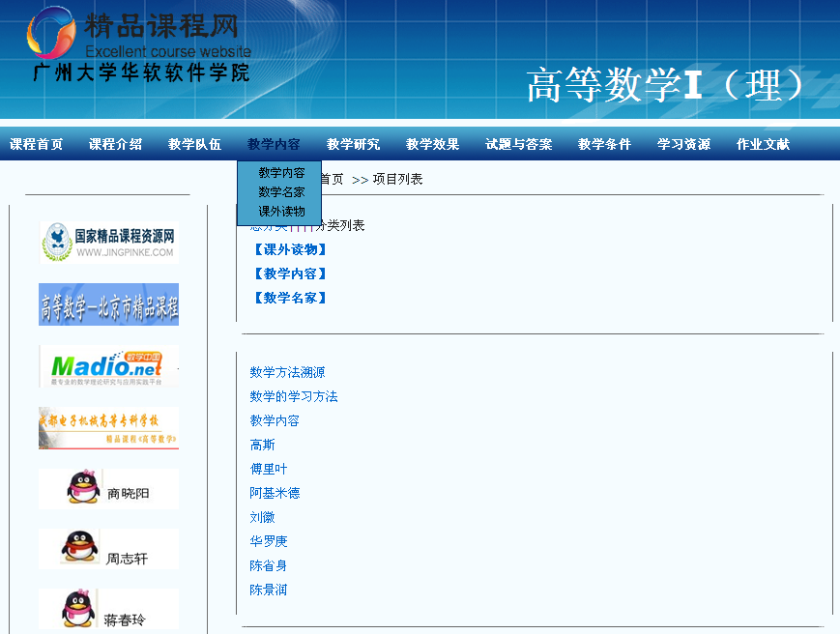Open the 华罗庚 article link

tap(269, 541)
